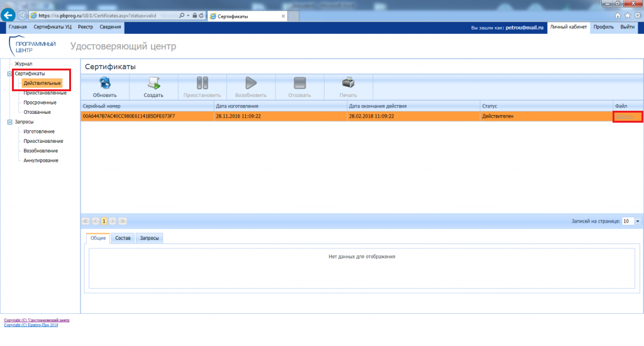Click the Обновить refresh icon
Viewport: 644px width, 346px height.
click(x=105, y=83)
